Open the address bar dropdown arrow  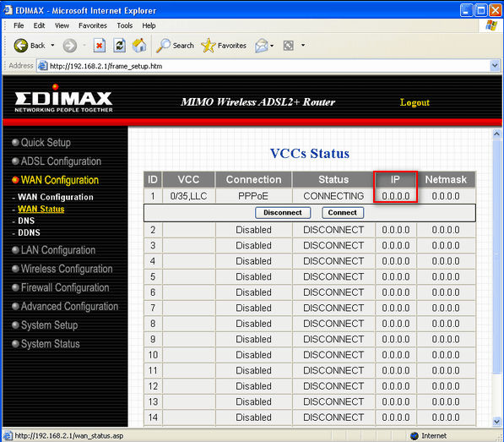(x=495, y=66)
